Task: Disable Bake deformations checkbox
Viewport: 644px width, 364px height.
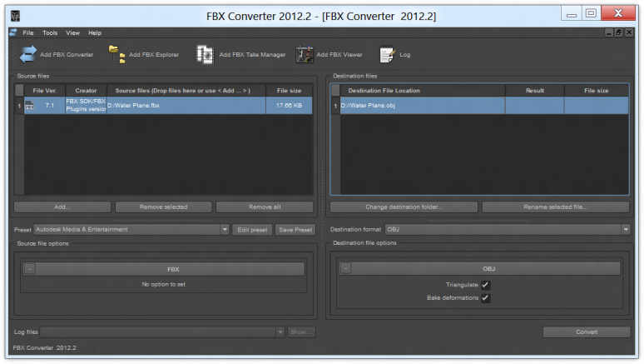Action: click(x=485, y=298)
